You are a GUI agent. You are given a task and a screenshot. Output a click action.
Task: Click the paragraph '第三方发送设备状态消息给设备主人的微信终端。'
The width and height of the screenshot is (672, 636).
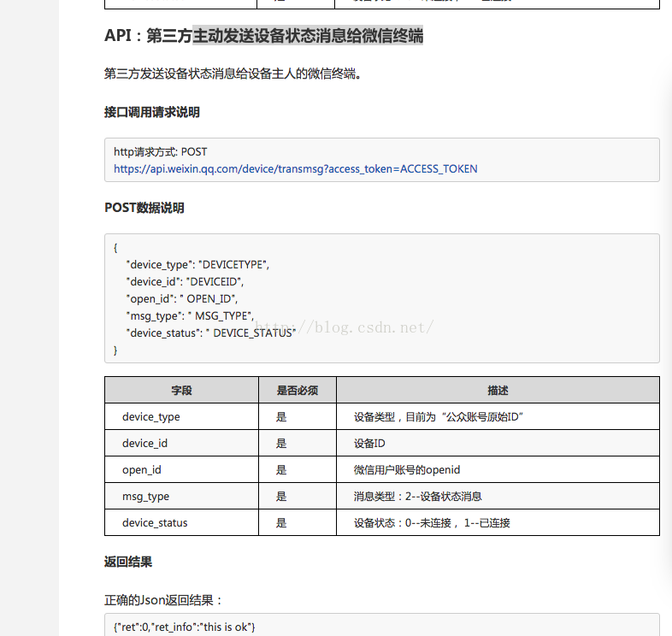[233, 74]
